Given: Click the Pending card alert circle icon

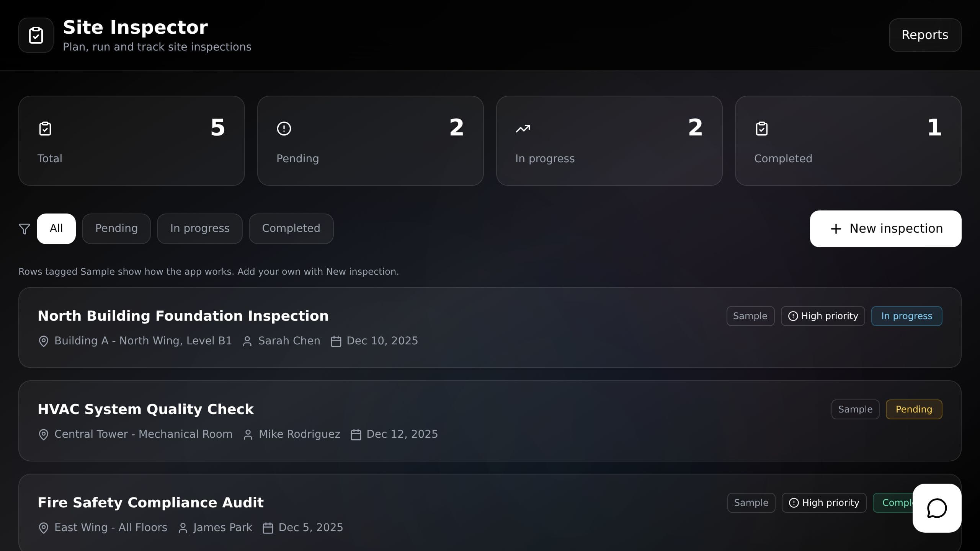Looking at the screenshot, I should 284,129.
